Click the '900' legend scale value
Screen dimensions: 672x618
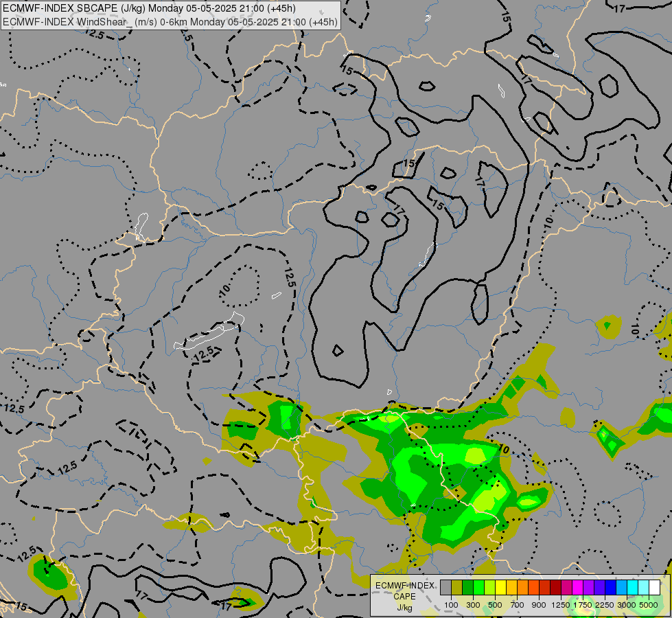pos(539,605)
